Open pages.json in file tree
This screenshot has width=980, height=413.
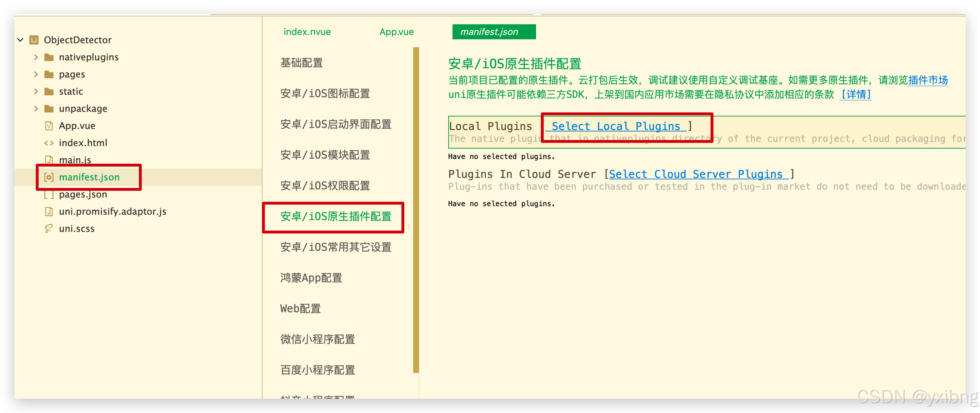click(83, 194)
